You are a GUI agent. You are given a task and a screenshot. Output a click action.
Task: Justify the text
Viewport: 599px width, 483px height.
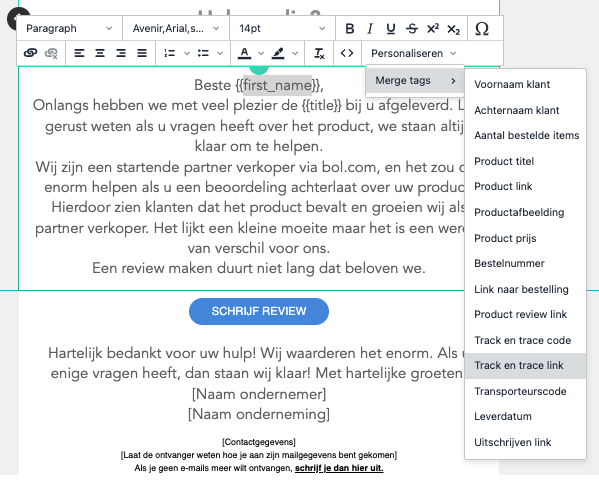point(142,53)
